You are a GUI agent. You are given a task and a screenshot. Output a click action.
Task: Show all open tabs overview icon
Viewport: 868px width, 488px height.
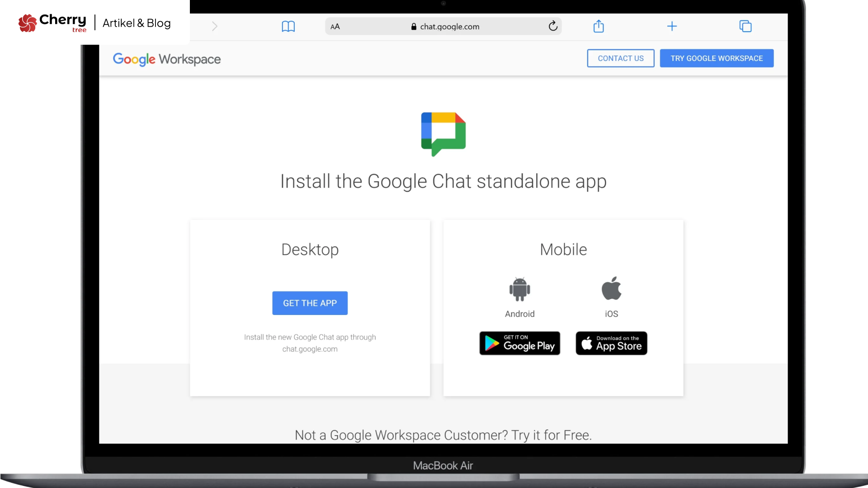coord(745,26)
